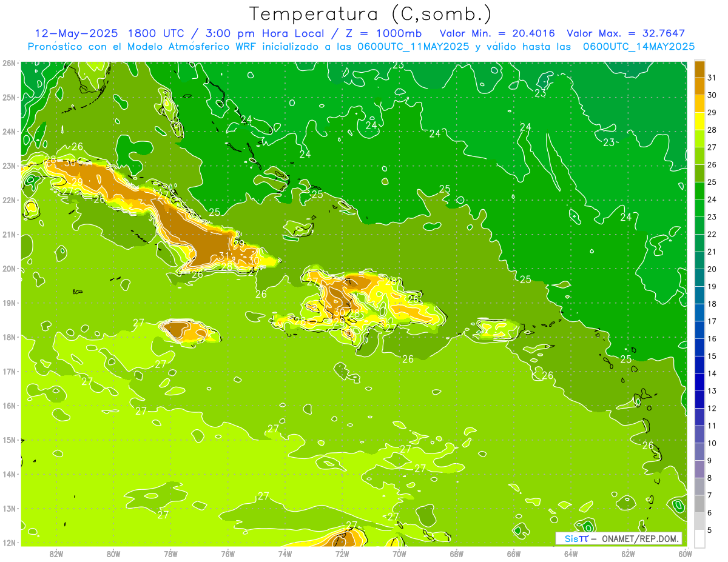The image size is (728, 562).
Task: Click the "17N" latitude axis label
Action: coord(9,372)
